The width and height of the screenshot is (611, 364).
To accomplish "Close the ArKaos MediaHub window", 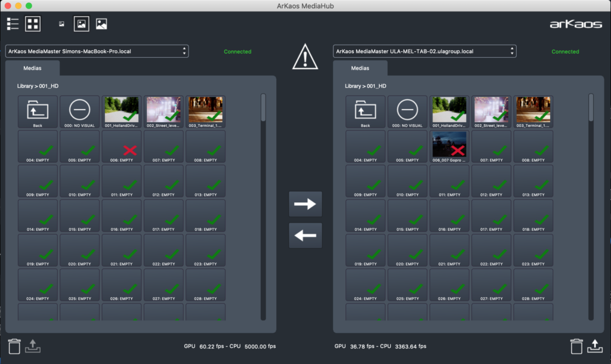I will tap(8, 6).
